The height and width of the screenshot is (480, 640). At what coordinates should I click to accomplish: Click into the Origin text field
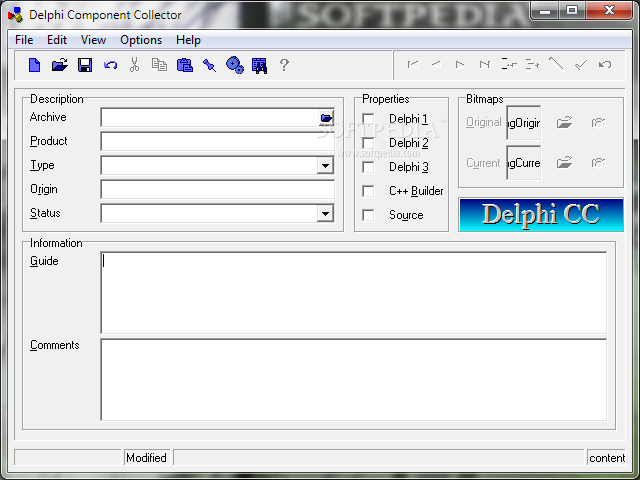click(218, 190)
